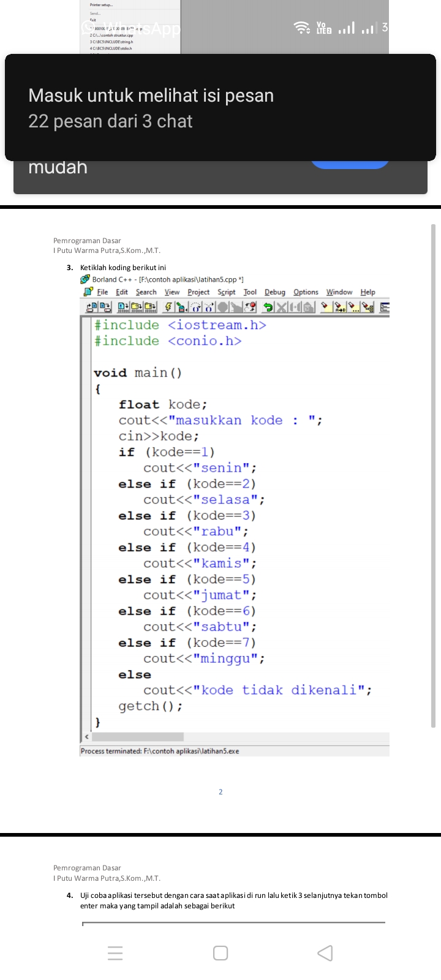Click the Borland document icon beside File
This screenshot has width=441, height=980.
tap(88, 292)
